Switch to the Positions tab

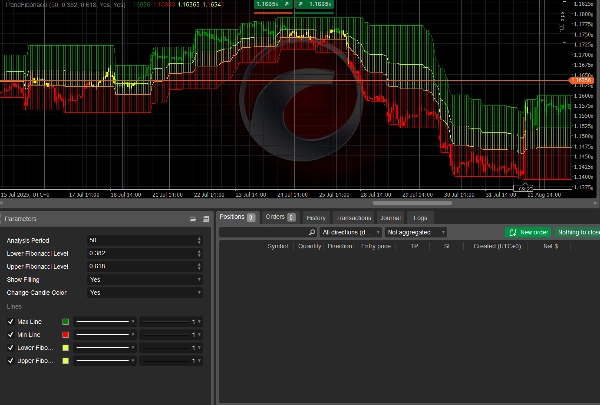237,217
